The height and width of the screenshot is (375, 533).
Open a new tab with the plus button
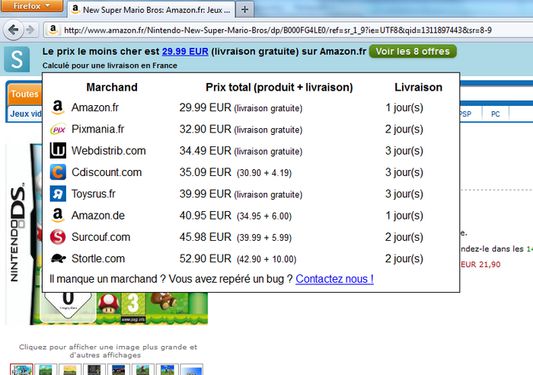click(244, 10)
